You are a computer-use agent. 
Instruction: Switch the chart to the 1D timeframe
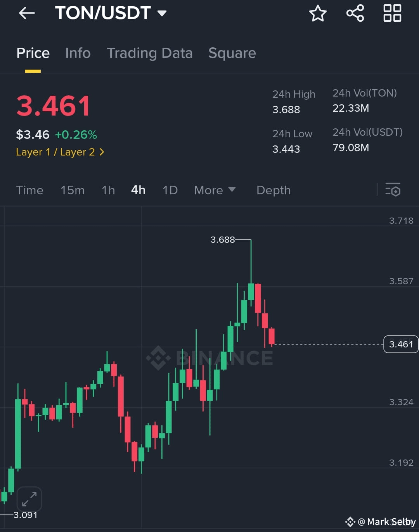click(x=170, y=190)
